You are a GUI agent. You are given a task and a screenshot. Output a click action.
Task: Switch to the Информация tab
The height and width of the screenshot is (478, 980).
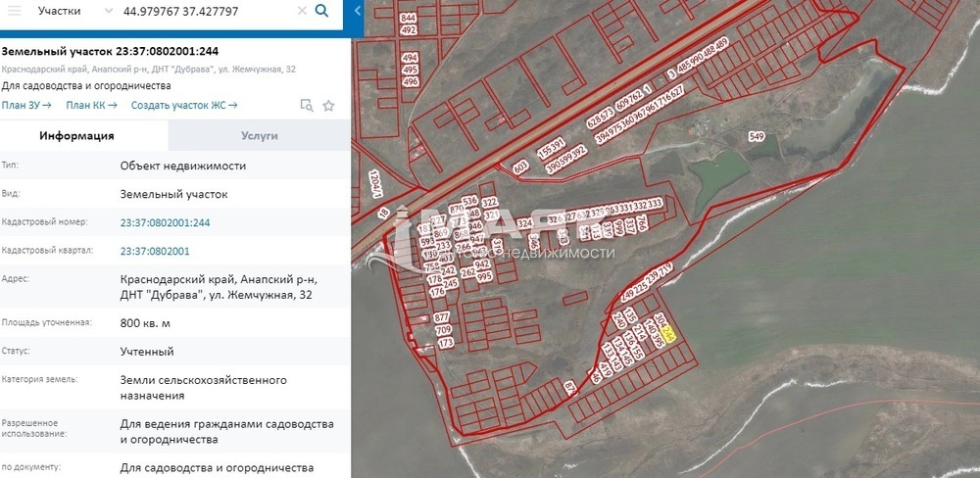click(x=76, y=136)
